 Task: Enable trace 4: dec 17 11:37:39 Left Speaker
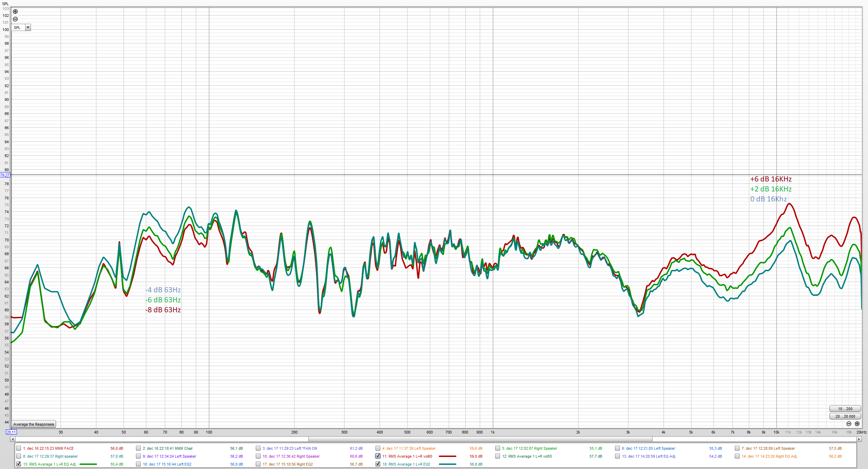click(378, 448)
